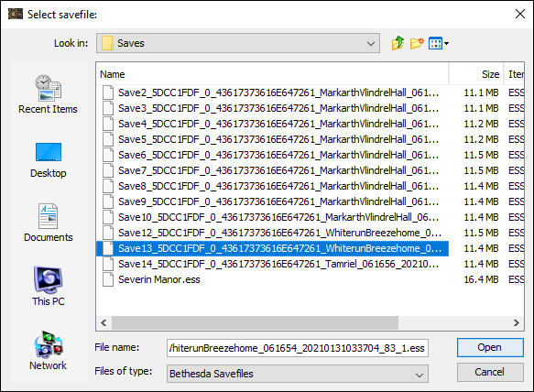
Task: Click the File name text field
Action: (x=298, y=348)
